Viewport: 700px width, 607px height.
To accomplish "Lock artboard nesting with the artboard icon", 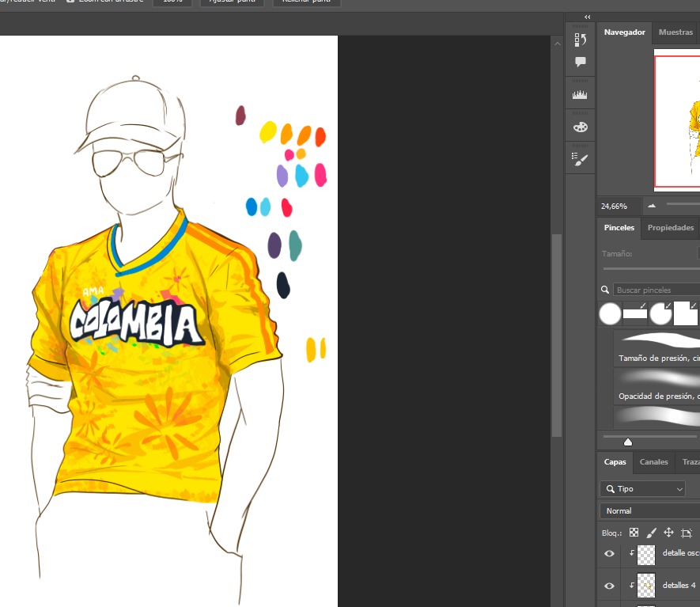I will tap(687, 533).
